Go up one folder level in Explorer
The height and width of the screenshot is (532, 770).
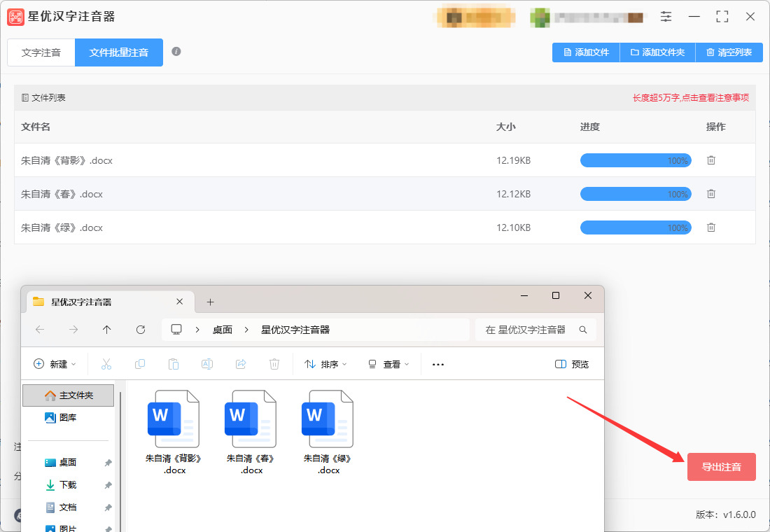pos(106,330)
